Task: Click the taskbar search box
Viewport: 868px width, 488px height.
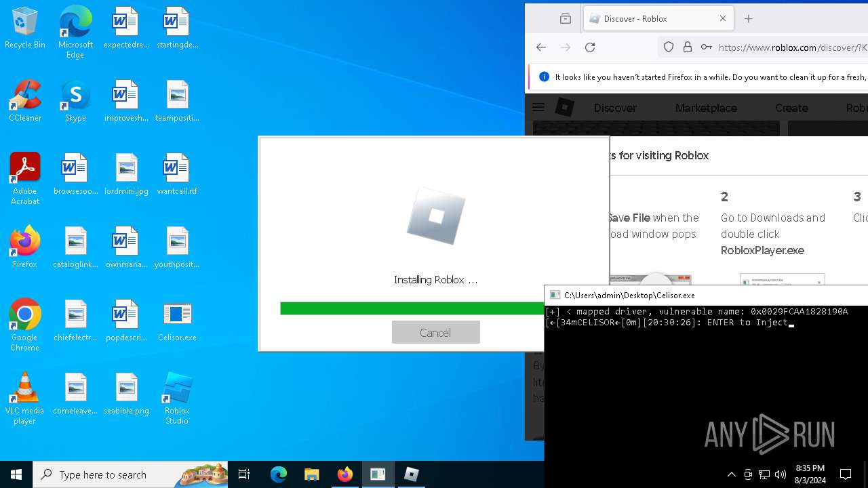Action: (x=131, y=474)
